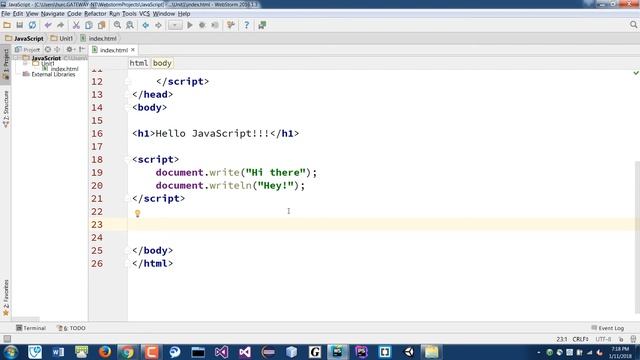Open the Event Log
The height and width of the screenshot is (360, 640).
pyautogui.click(x=607, y=328)
